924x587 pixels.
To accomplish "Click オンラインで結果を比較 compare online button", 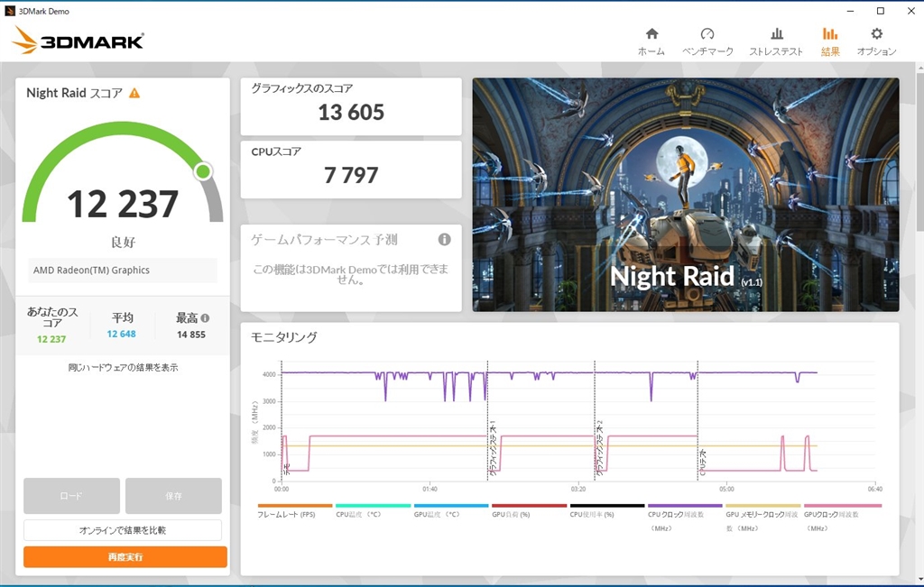I will click(x=123, y=530).
